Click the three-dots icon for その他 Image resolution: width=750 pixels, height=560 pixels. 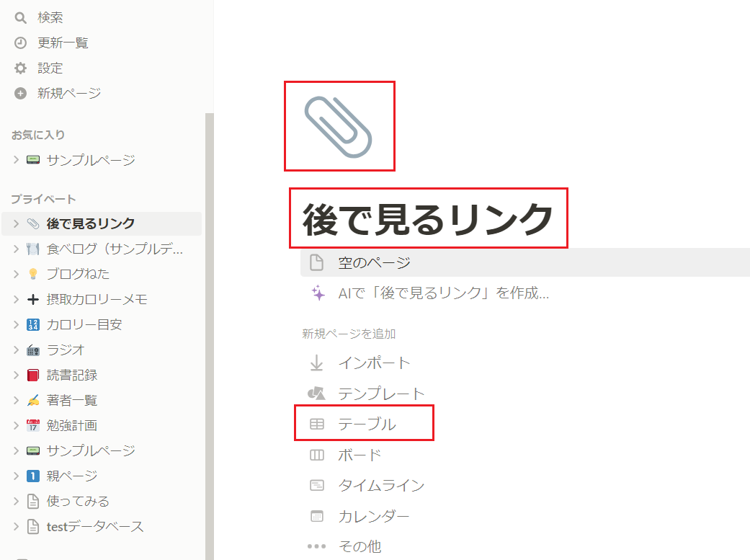click(x=317, y=546)
